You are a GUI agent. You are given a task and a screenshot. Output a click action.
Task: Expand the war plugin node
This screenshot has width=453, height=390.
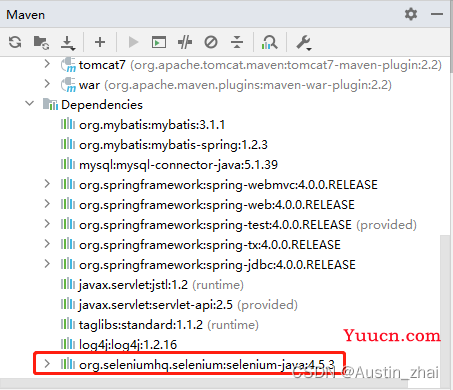coord(47,84)
